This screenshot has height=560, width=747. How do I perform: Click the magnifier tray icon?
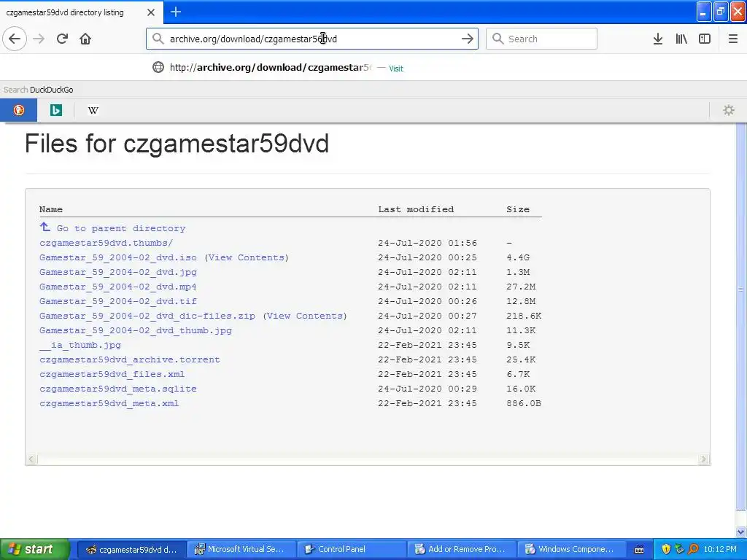tap(693, 549)
